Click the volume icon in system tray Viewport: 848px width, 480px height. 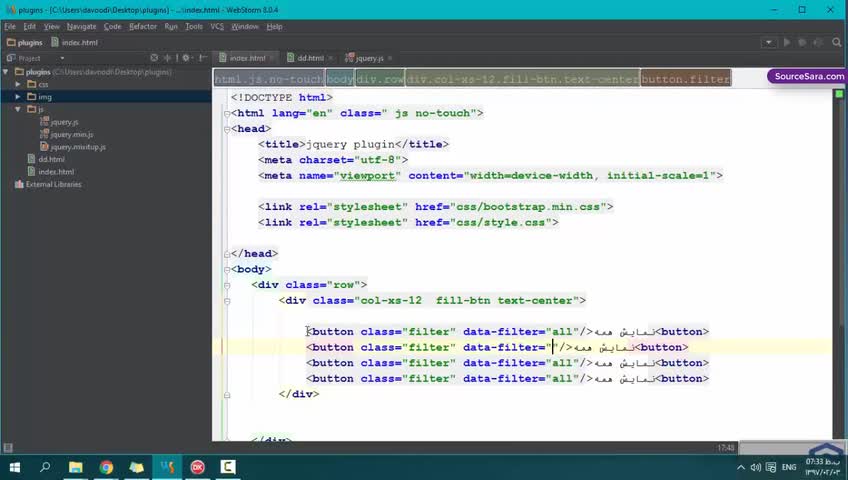[x=756, y=467]
